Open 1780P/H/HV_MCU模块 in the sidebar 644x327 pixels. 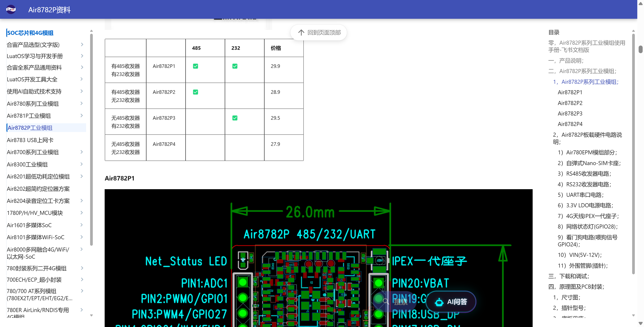(x=35, y=213)
